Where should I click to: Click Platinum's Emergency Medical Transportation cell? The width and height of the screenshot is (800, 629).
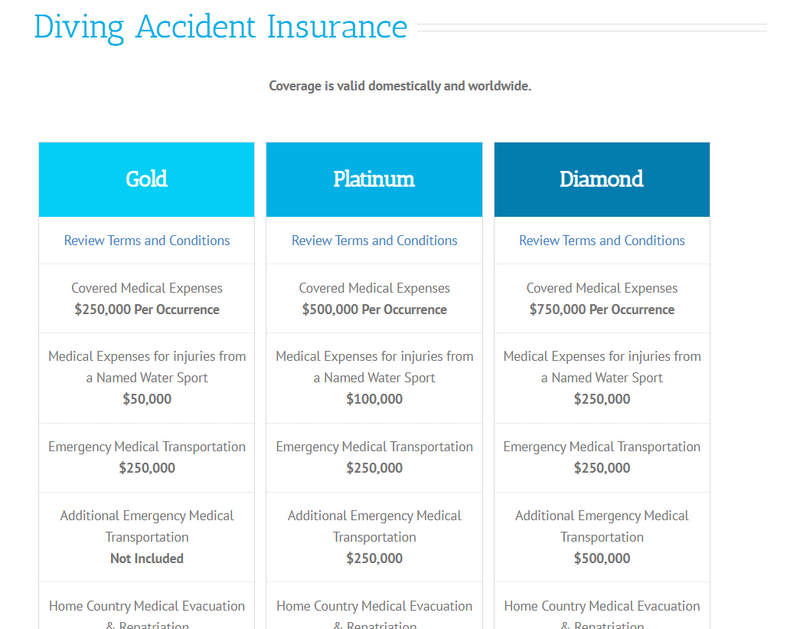click(x=374, y=457)
